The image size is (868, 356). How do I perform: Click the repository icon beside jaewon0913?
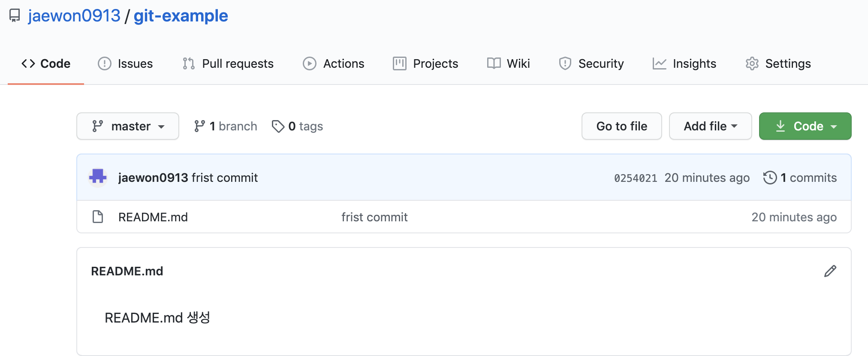[x=15, y=16]
